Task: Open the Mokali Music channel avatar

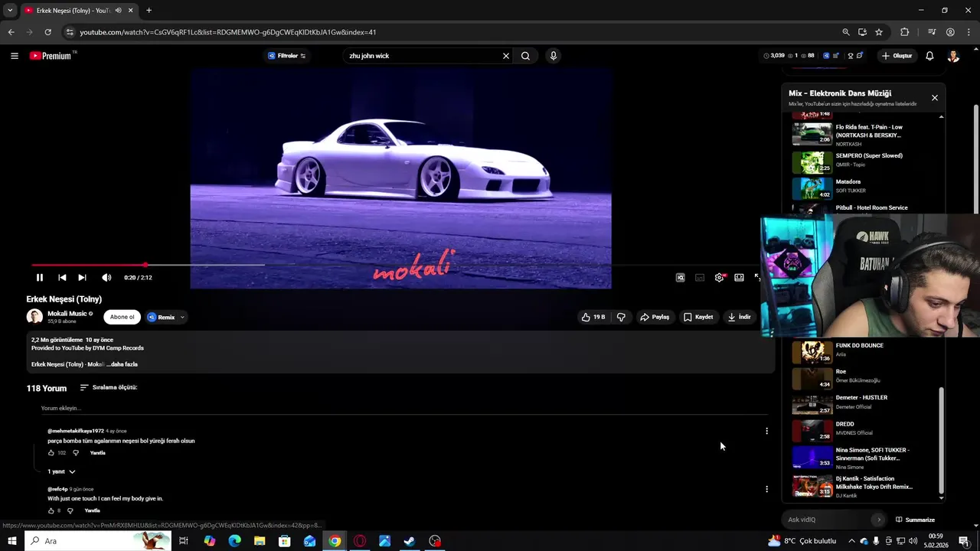Action: (x=34, y=317)
